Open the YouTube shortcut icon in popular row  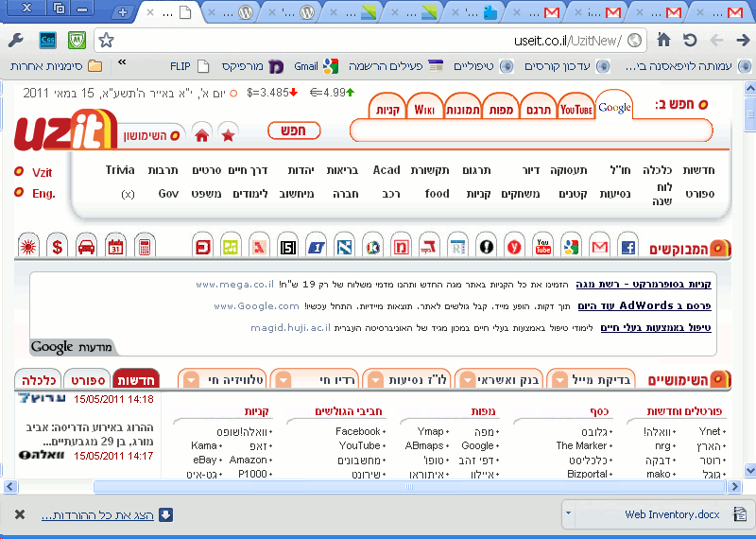pos(542,247)
